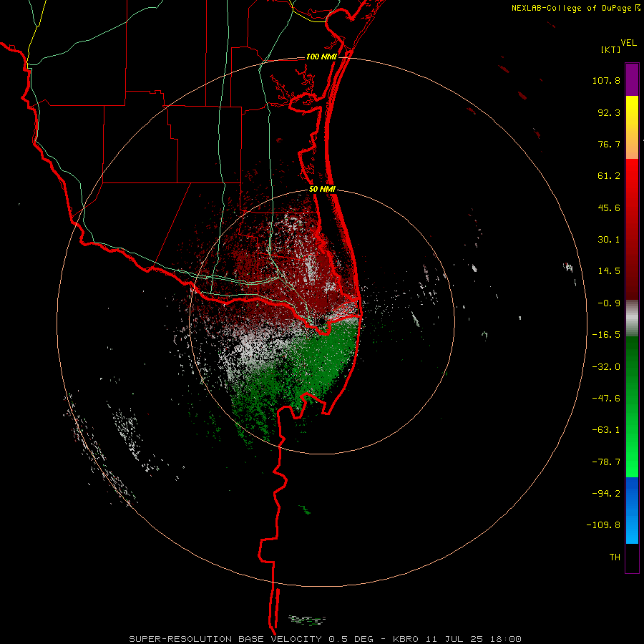Click the -32.0 velocity scale value

coord(606,367)
